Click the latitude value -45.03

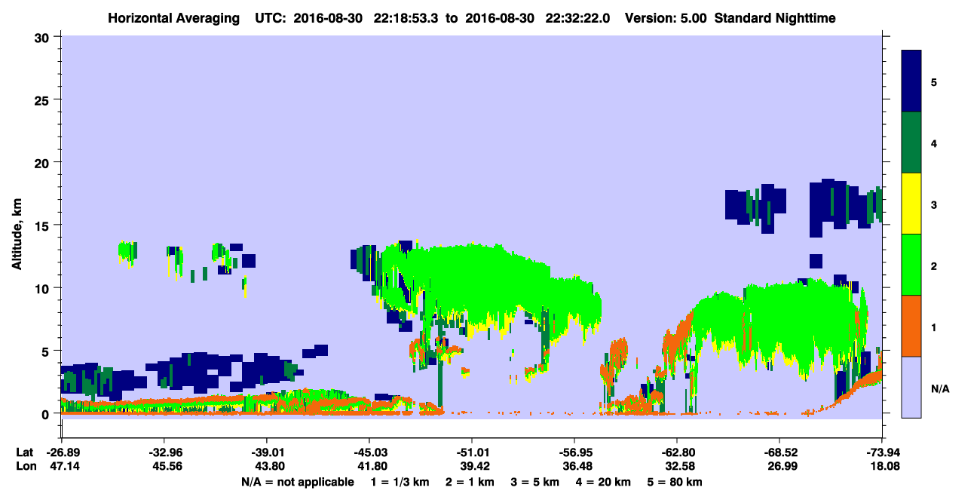[x=369, y=452]
